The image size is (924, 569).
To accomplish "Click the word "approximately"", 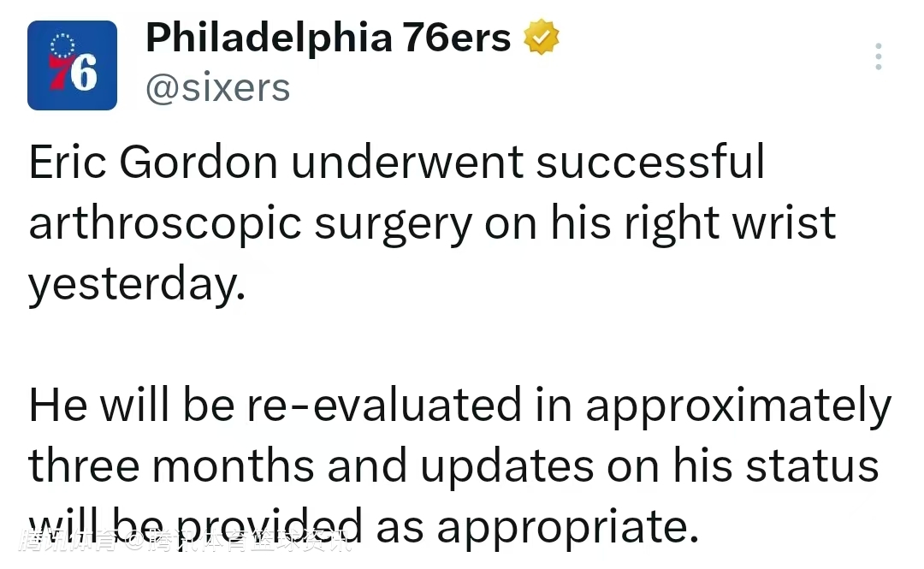I will coord(738,407).
